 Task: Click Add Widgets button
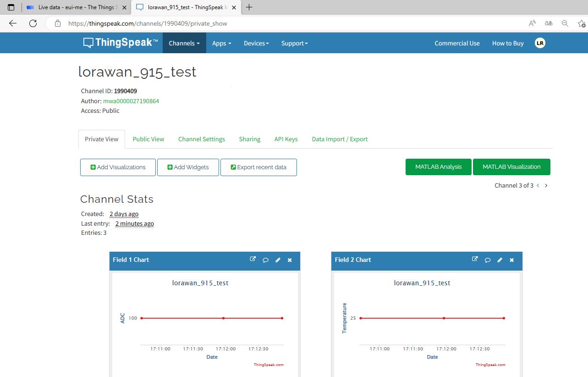(188, 167)
